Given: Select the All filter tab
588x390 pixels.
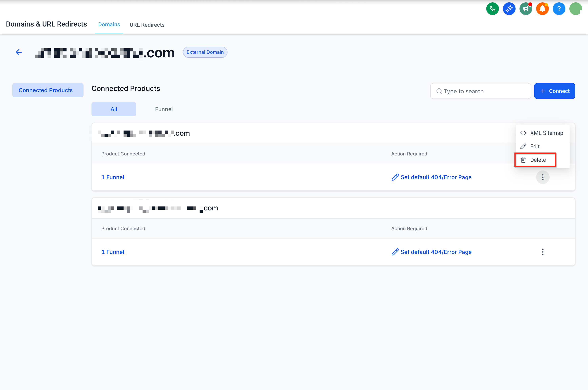Looking at the screenshot, I should pos(114,109).
